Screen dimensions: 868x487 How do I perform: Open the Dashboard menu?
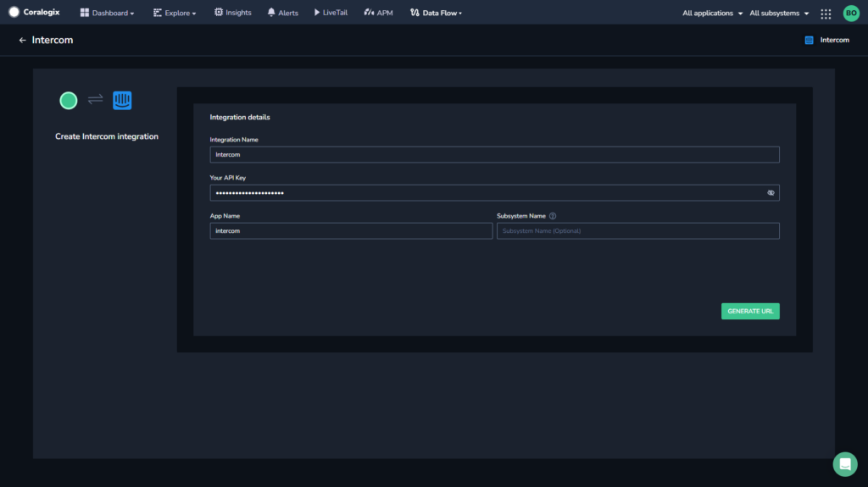[108, 13]
